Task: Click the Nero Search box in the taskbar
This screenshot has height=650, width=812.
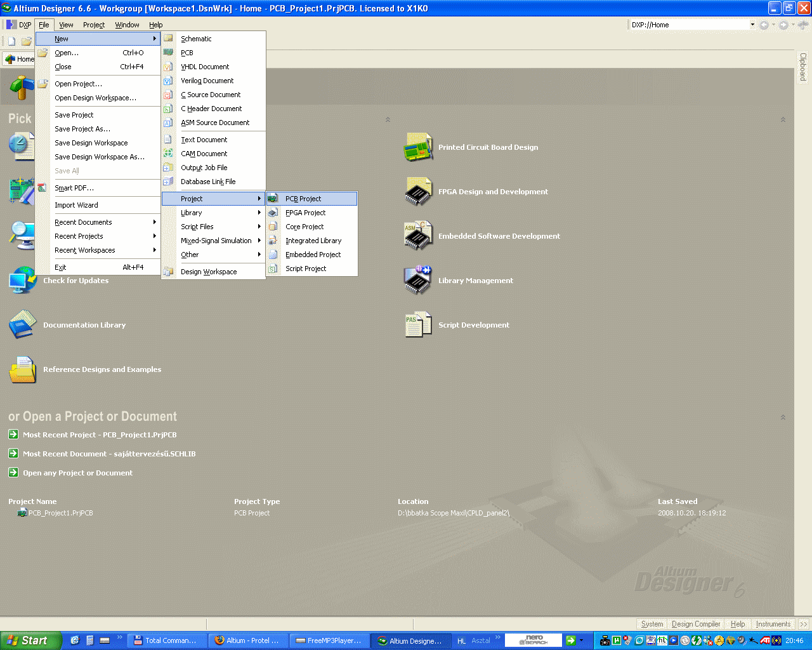Action: [x=533, y=640]
